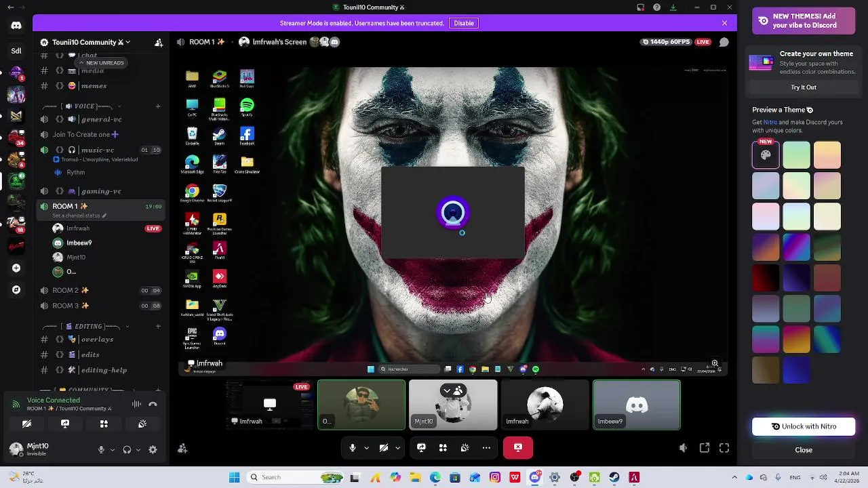
Task: Open More options ellipsis in call bar
Action: (486, 447)
